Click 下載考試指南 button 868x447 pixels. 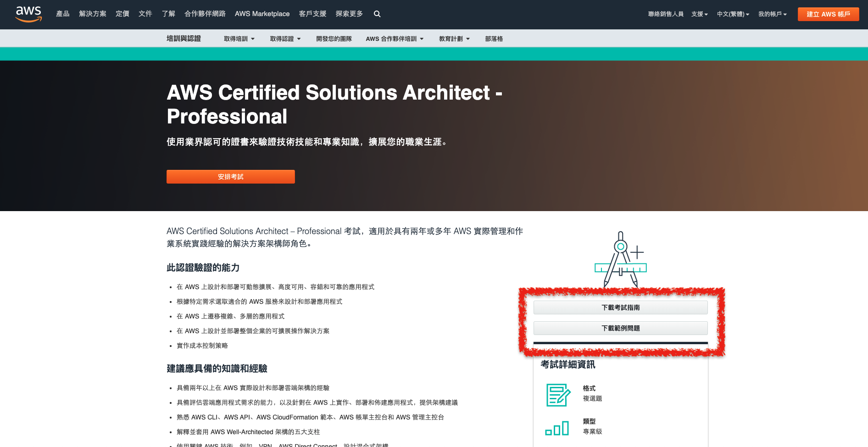[620, 307]
